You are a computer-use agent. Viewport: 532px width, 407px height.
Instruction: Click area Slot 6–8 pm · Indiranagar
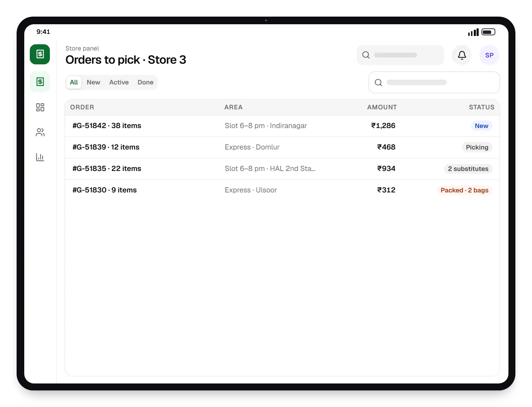(266, 126)
